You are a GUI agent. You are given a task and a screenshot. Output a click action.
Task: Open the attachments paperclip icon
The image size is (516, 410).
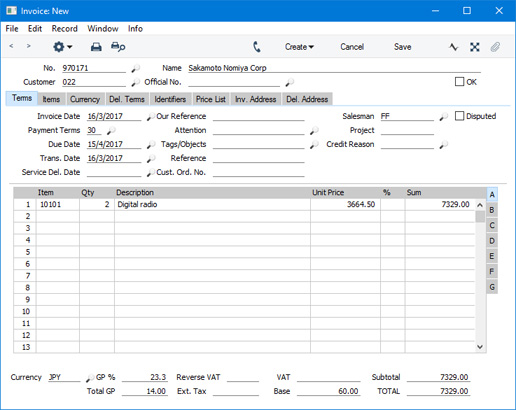(x=495, y=47)
